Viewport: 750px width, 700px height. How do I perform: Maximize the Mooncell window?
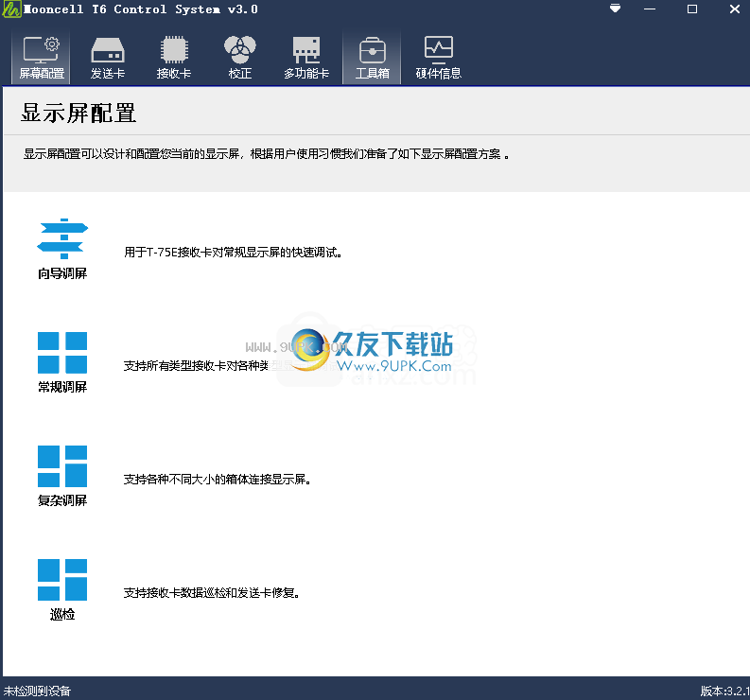coord(692,9)
